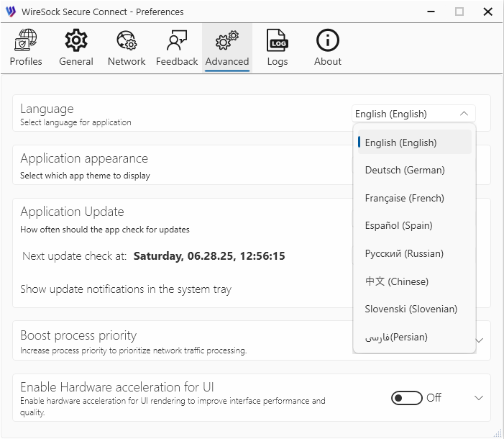
Task: Open the Network globe icon
Action: pos(127,40)
